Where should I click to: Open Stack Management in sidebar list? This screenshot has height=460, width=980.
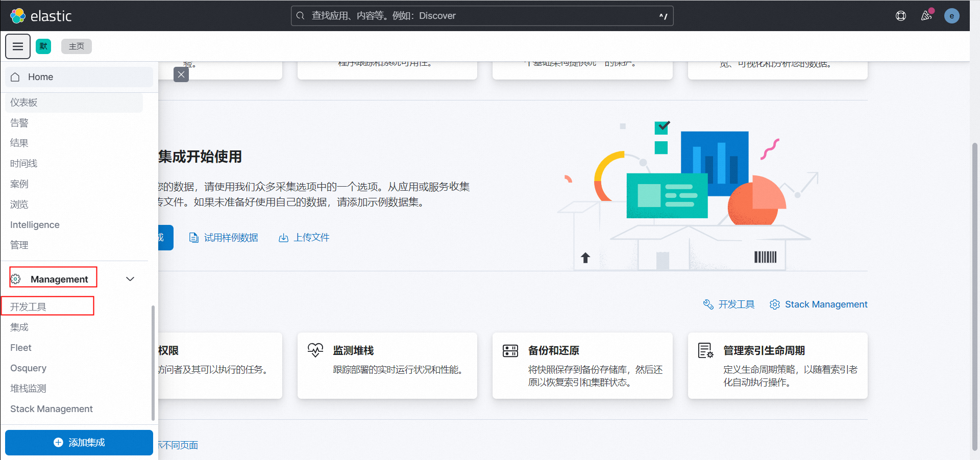52,409
